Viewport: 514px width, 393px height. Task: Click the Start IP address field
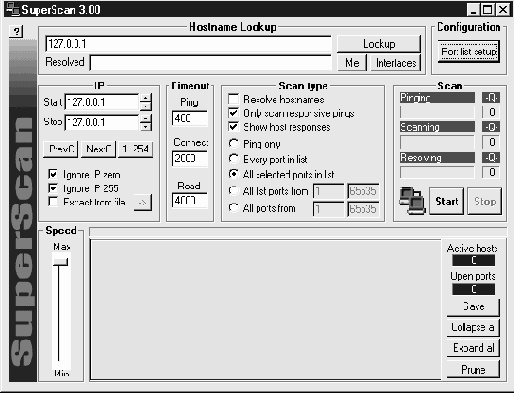(x=102, y=102)
